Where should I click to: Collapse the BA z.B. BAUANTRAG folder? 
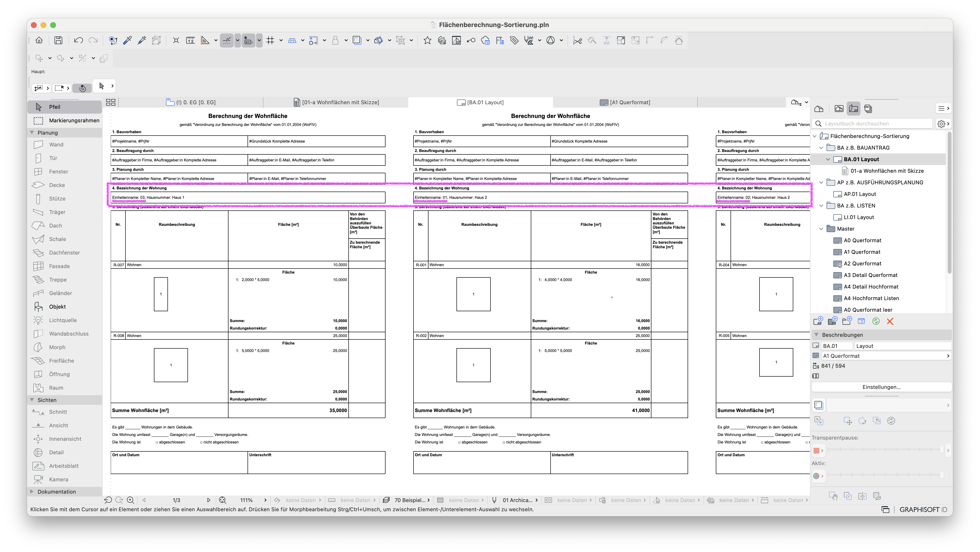(x=821, y=148)
